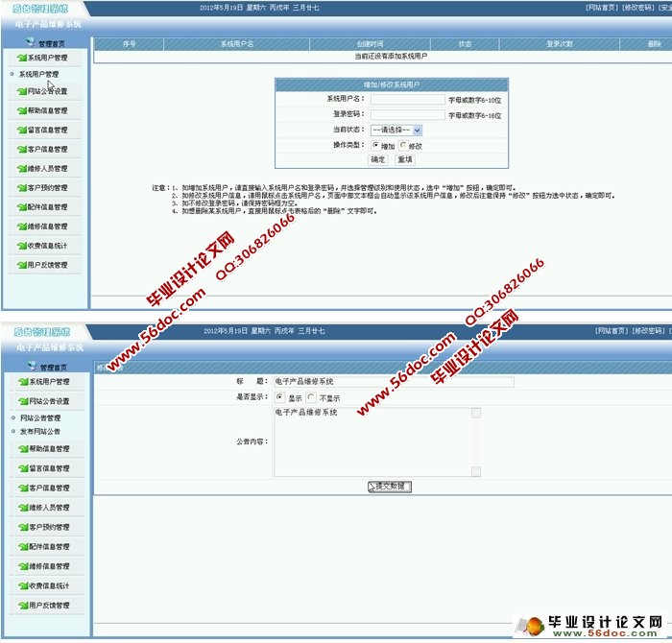Open the 发布网站公告 submenu entry

point(40,431)
